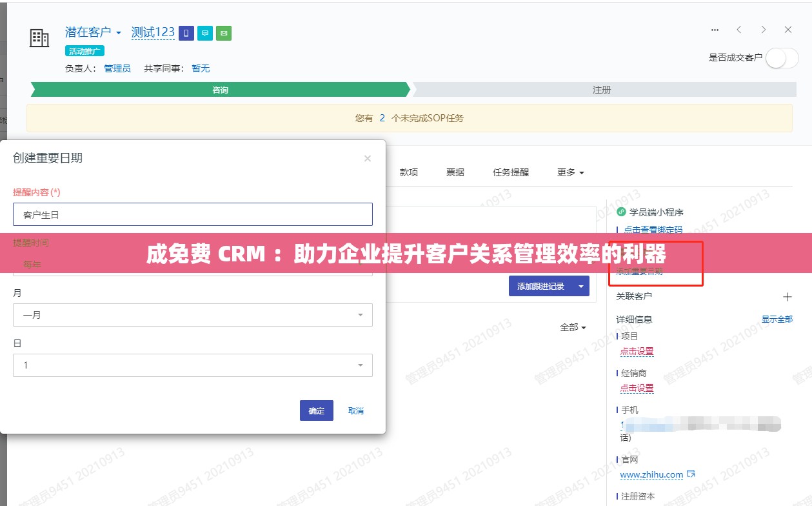Toggle the 是否成交客户 switch
The width and height of the screenshot is (812, 506).
(781, 57)
